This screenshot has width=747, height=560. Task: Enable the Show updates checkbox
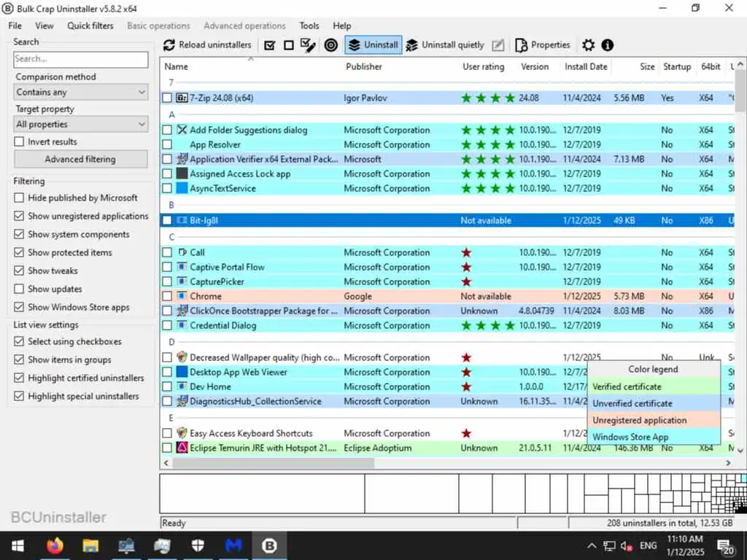click(19, 289)
